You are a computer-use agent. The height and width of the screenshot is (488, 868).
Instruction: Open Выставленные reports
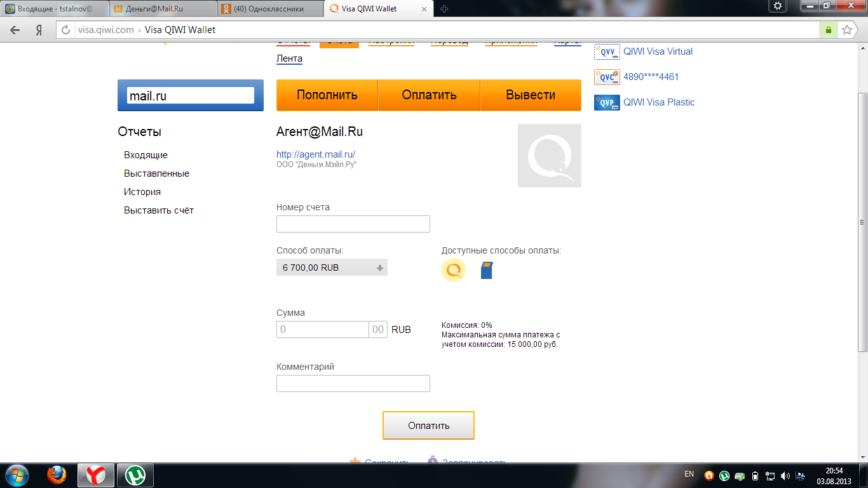(x=156, y=173)
